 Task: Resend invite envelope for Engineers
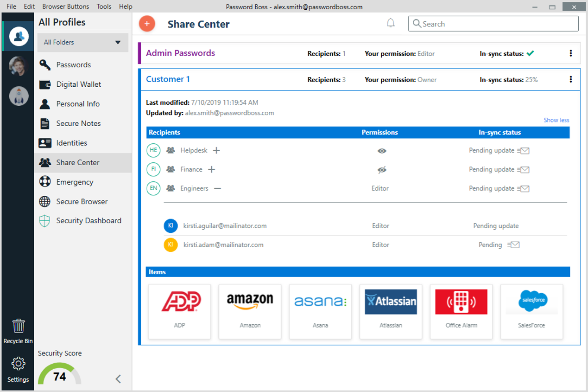pyautogui.click(x=524, y=189)
